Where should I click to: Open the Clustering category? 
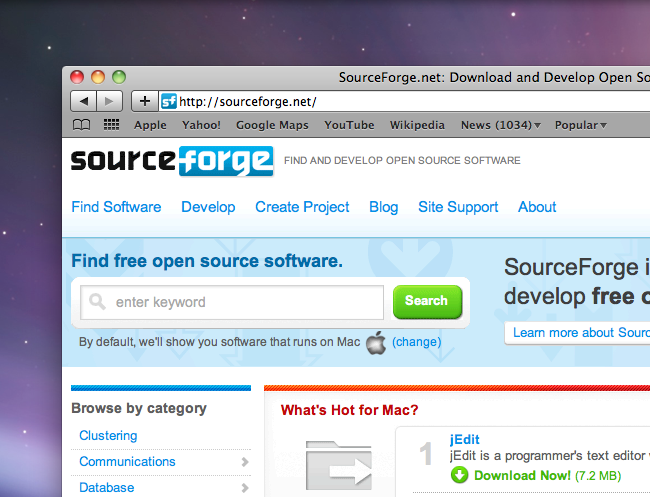108,436
